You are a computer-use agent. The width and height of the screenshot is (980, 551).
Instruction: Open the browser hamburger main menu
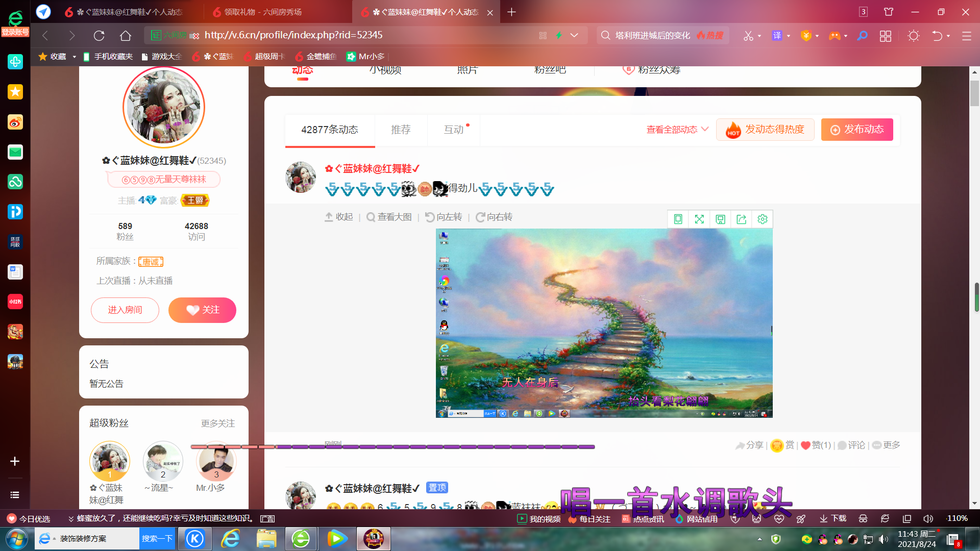pyautogui.click(x=967, y=36)
